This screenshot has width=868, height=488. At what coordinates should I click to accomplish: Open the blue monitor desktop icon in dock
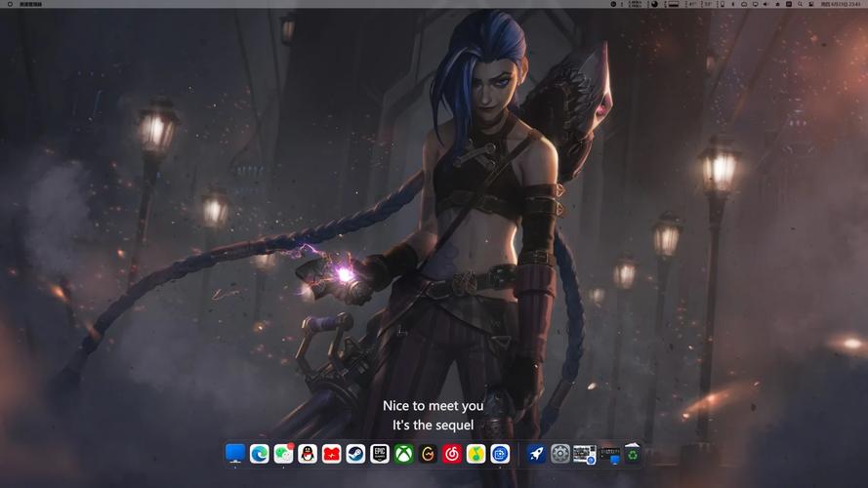(235, 454)
